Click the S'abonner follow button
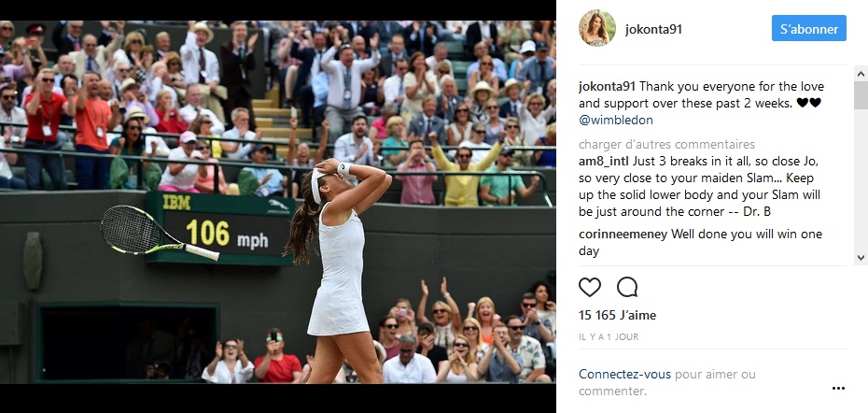The height and width of the screenshot is (413, 868). (x=809, y=28)
